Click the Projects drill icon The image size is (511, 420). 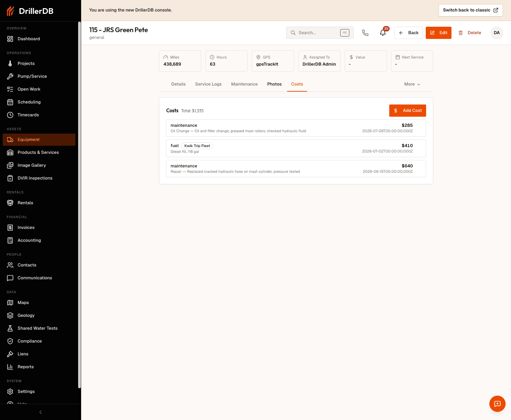(10, 64)
